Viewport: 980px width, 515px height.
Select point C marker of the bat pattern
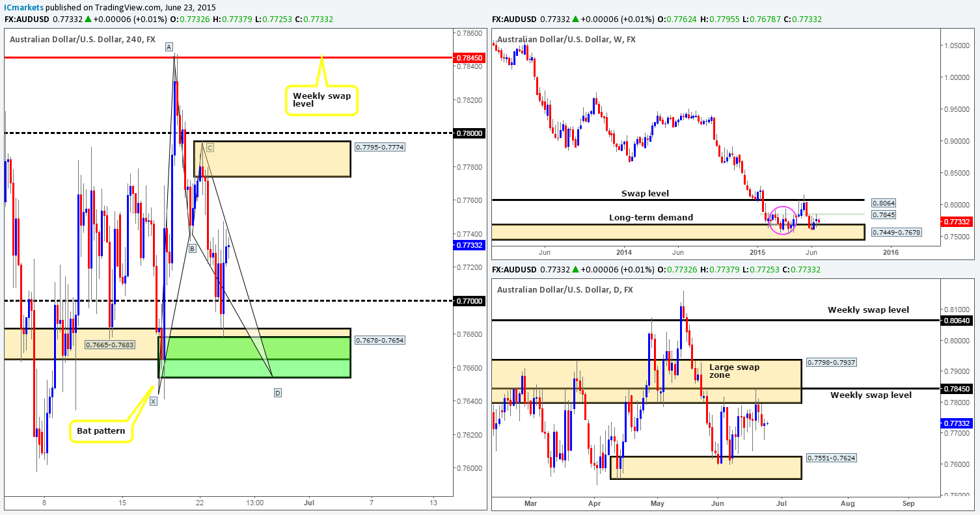coord(210,148)
